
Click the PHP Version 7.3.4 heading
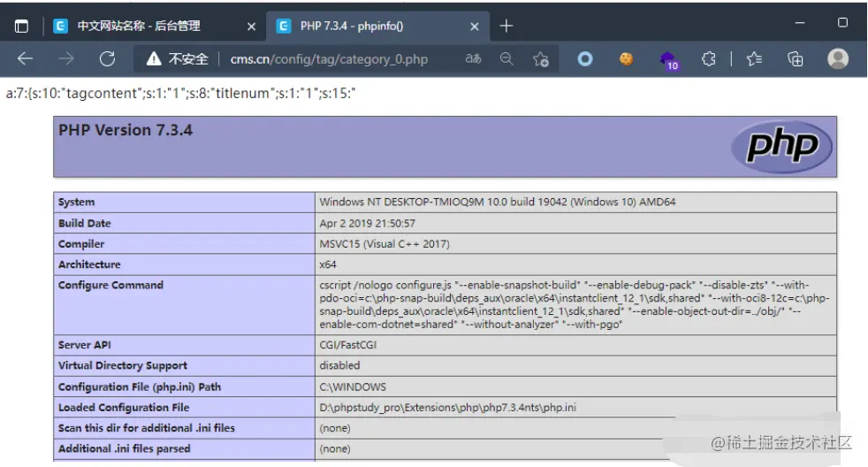tap(126, 130)
